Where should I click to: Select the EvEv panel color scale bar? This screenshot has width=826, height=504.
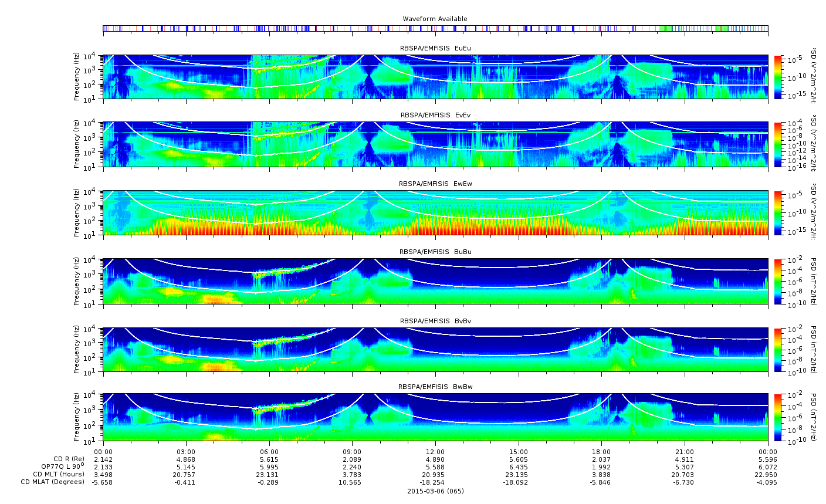pos(778,144)
